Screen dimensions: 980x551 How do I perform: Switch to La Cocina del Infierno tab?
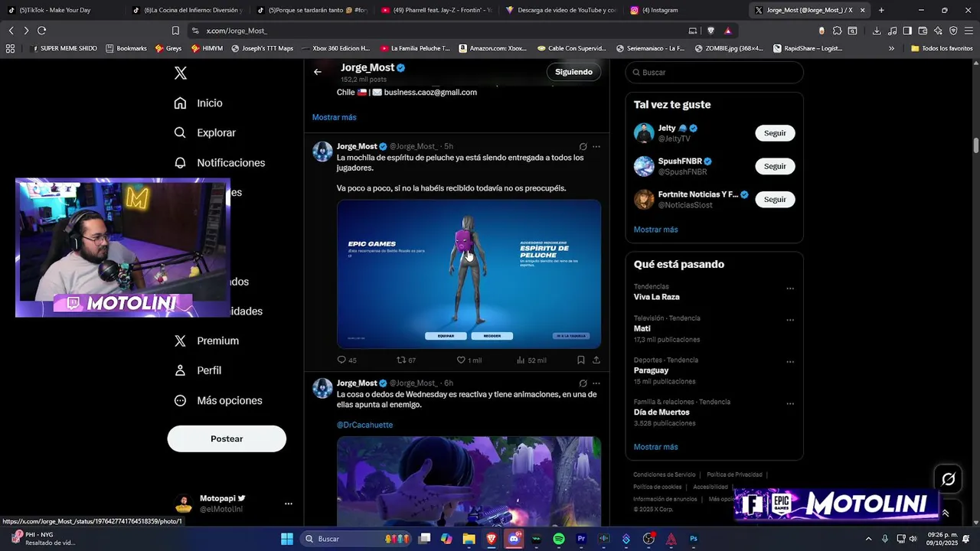[x=187, y=11]
